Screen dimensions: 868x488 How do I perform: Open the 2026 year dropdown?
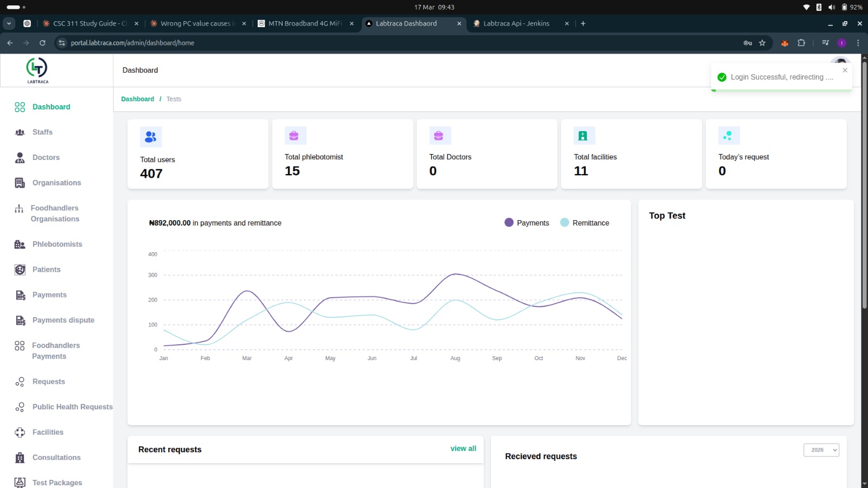pyautogui.click(x=821, y=450)
